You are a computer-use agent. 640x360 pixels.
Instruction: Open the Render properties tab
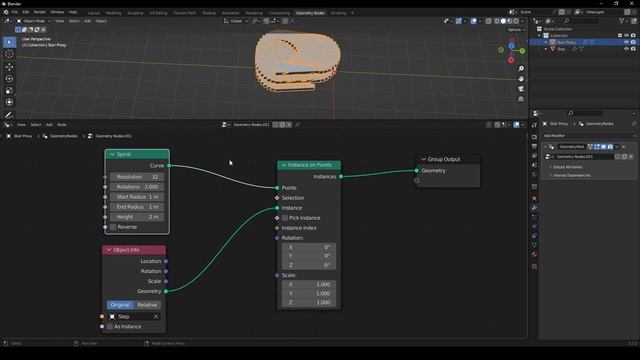pos(534,137)
